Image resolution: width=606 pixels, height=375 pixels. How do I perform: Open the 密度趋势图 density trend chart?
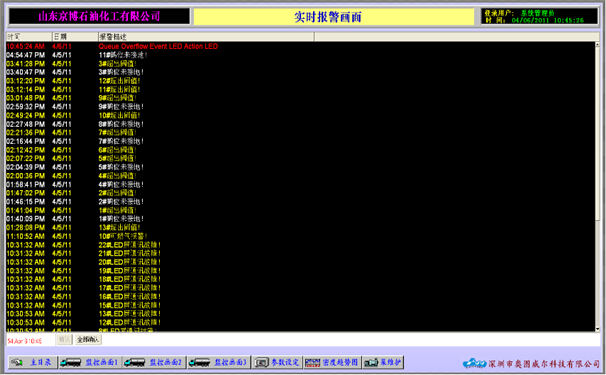point(332,362)
